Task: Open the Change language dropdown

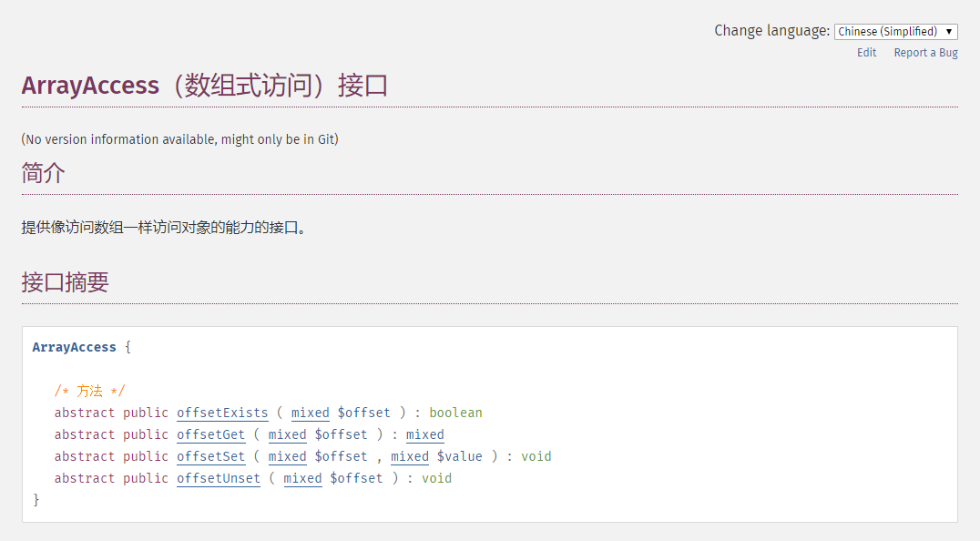Action: coord(895,31)
